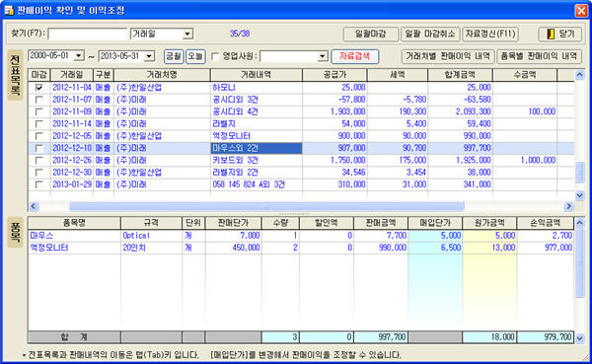Viewport: 592px width, 364px height.
Task: Select the 마우스 item row
Action: tap(301, 236)
